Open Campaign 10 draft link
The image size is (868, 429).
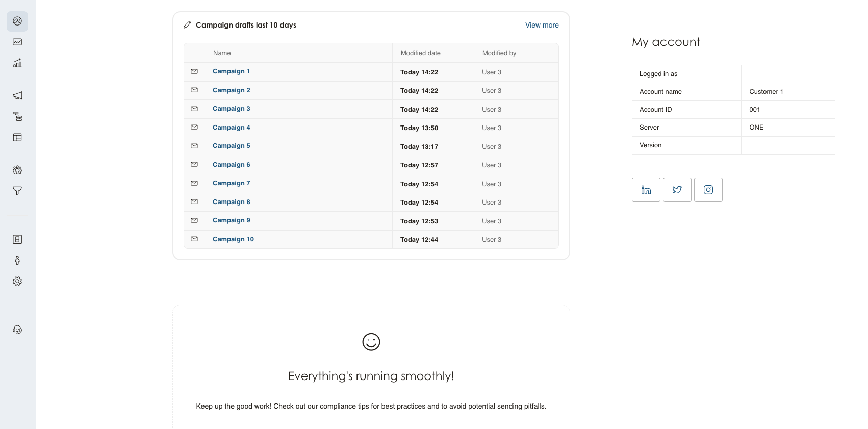click(233, 239)
